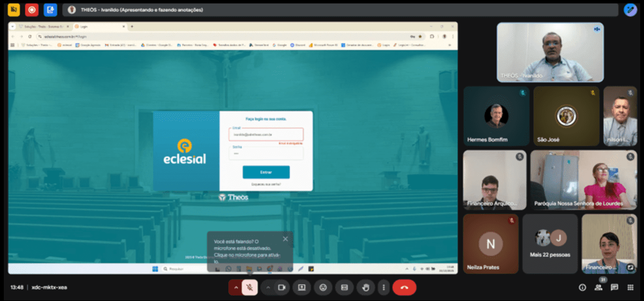Image resolution: width=644 pixels, height=301 pixels.
Task: Open the Discord bookmark
Action: click(x=298, y=45)
